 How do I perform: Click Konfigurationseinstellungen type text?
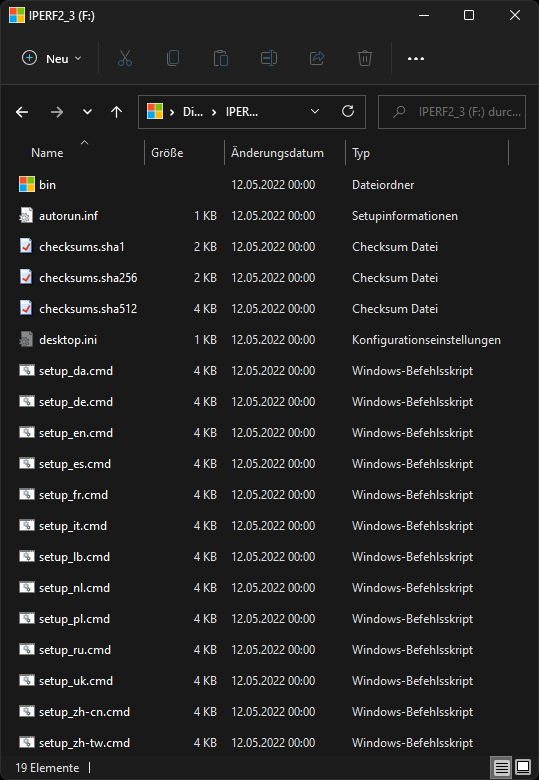[426, 340]
